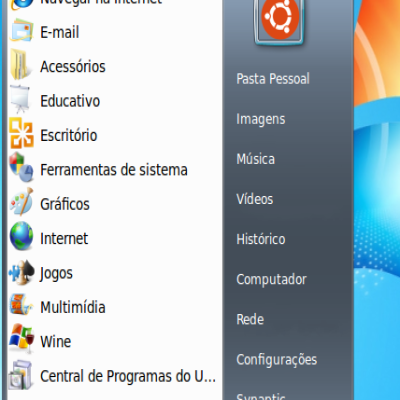Open the Gráficos category
This screenshot has width=400, height=400.
coord(65,204)
